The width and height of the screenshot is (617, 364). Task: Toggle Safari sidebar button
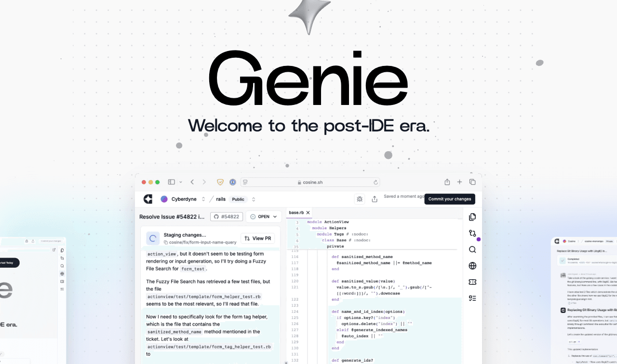(171, 182)
